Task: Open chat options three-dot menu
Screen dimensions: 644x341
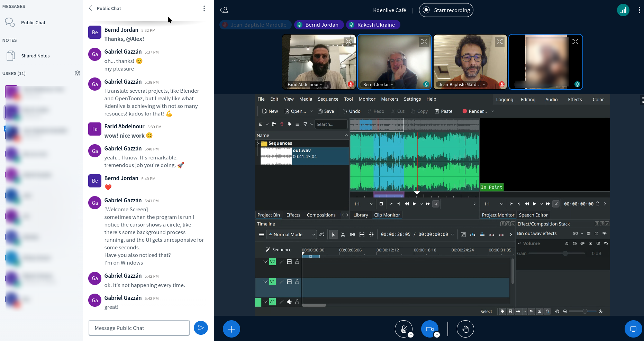Action: tap(204, 8)
